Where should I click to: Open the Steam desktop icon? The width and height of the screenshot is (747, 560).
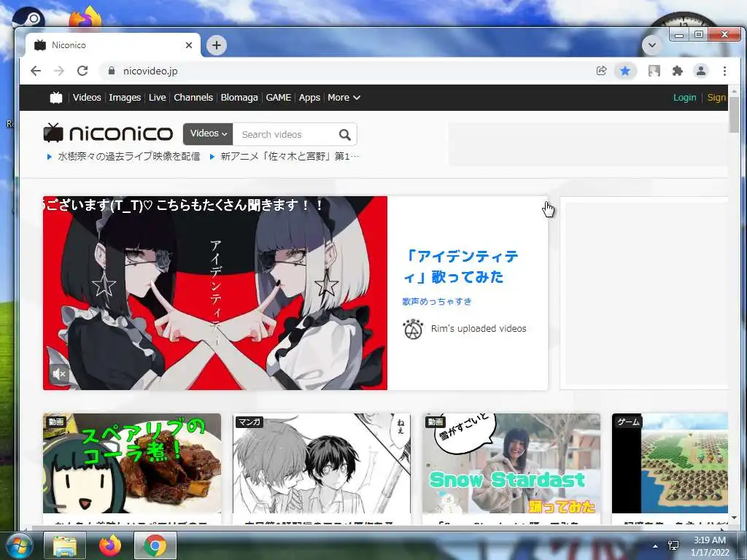(28, 19)
